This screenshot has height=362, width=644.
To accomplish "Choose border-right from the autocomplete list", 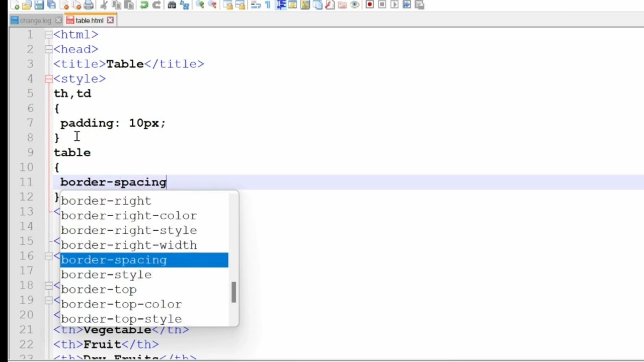I will point(144,201).
